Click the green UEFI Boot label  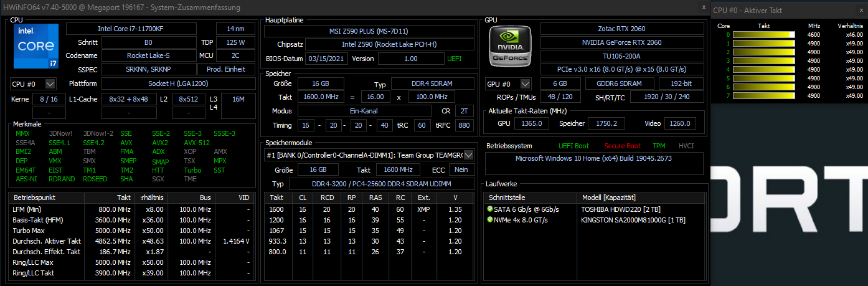[572, 146]
